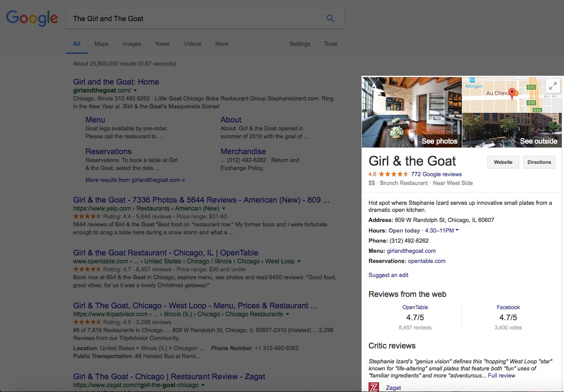Switch to the Images tab
The height and width of the screenshot is (392, 564).
point(132,44)
